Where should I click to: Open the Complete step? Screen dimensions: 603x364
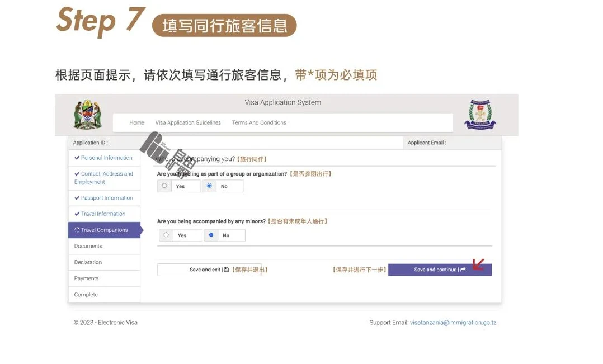click(x=104, y=295)
